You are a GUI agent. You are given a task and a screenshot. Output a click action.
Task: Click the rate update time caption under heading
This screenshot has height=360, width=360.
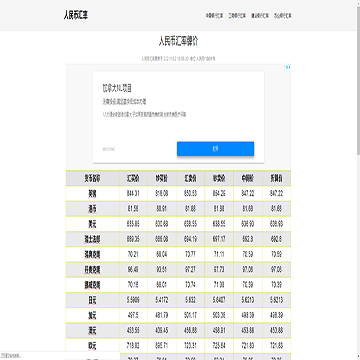178,58
